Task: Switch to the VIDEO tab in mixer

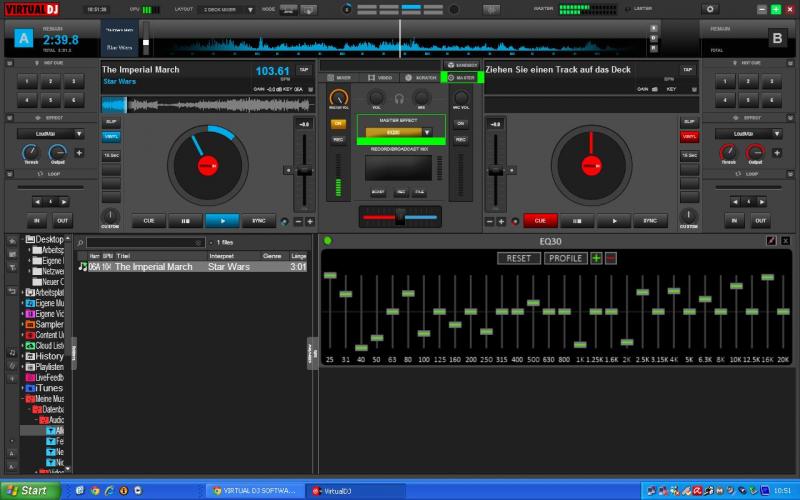Action: pos(380,77)
